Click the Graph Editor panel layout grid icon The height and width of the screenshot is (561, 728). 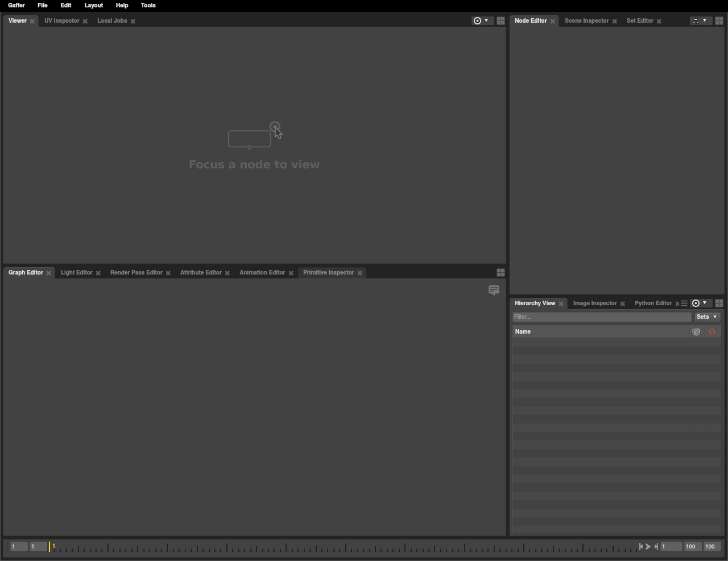tap(500, 273)
